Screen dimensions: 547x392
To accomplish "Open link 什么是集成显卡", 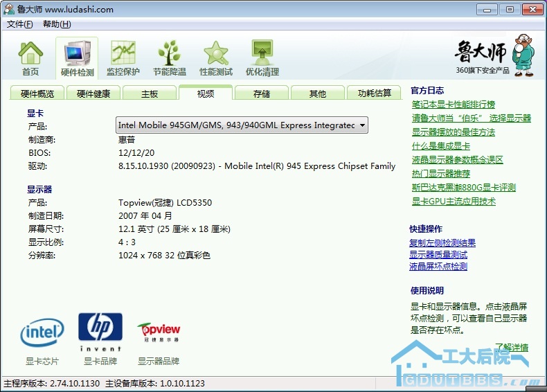I will tap(440, 146).
